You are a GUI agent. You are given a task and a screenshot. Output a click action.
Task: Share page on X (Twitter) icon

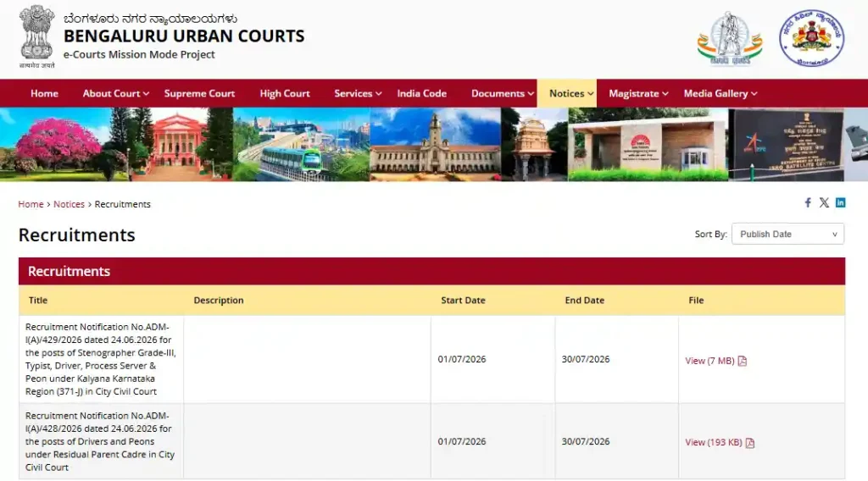click(824, 202)
